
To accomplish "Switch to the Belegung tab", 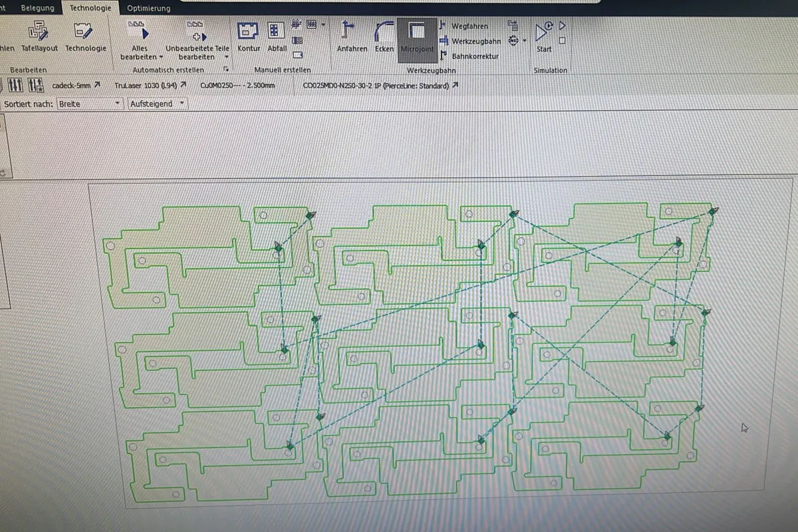I will click(x=37, y=8).
